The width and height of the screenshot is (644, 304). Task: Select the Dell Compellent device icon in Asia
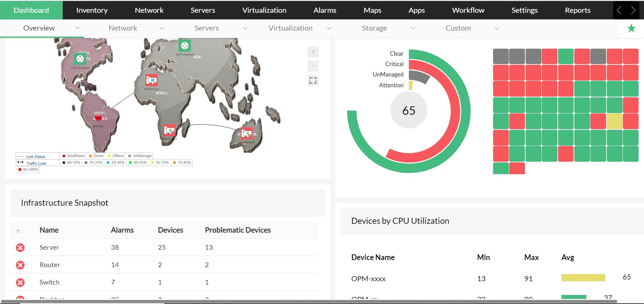pos(184,46)
